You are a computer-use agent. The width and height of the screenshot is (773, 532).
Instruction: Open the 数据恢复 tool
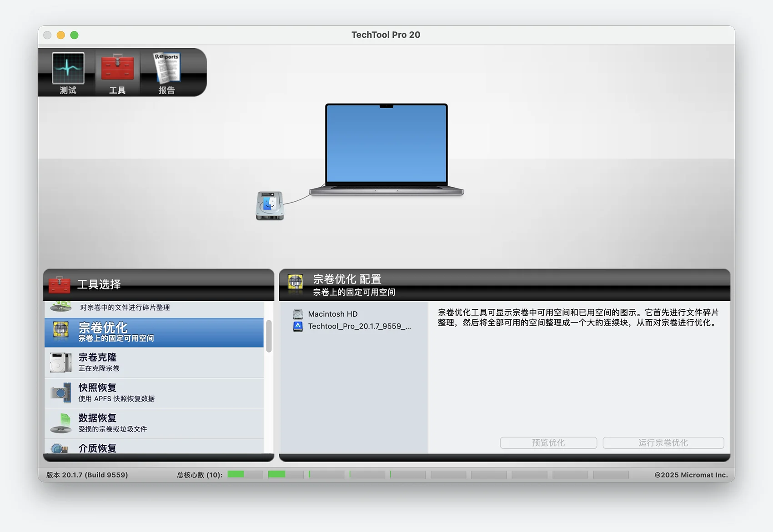[x=154, y=423]
